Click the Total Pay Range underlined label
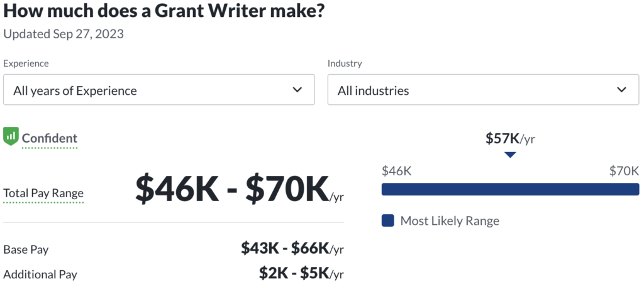 coord(43,194)
